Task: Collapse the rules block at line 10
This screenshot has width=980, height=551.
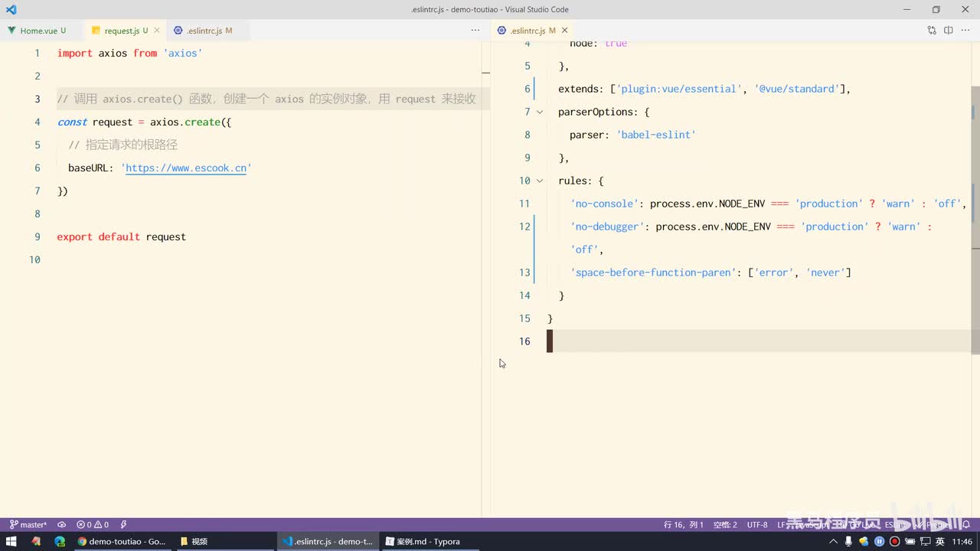Action: pos(540,181)
